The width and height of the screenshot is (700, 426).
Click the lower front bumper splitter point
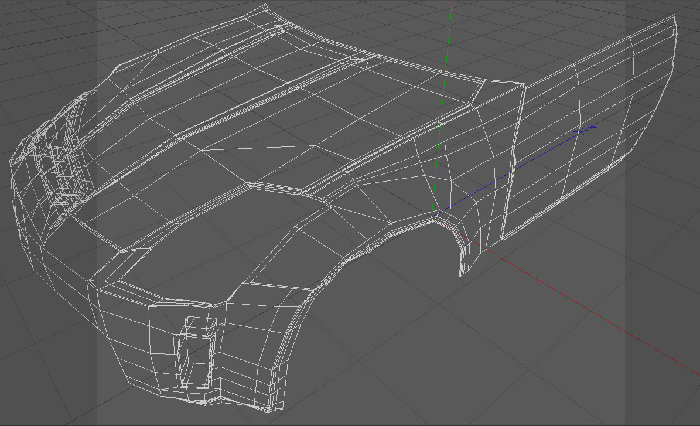(x=220, y=397)
